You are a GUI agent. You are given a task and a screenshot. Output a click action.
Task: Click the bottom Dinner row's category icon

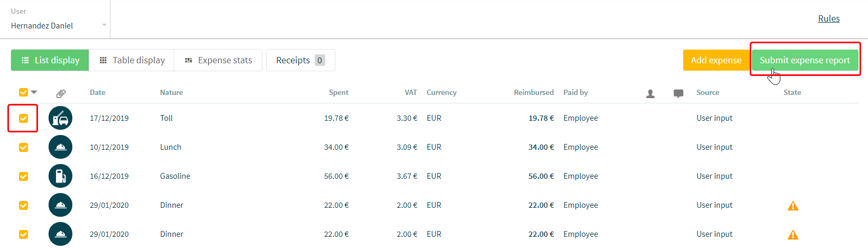(x=60, y=234)
